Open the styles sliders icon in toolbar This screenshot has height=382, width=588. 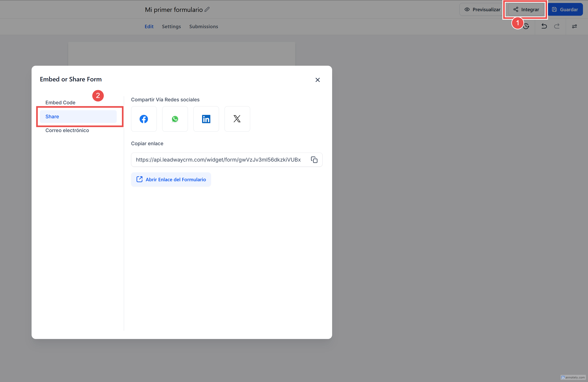574,26
